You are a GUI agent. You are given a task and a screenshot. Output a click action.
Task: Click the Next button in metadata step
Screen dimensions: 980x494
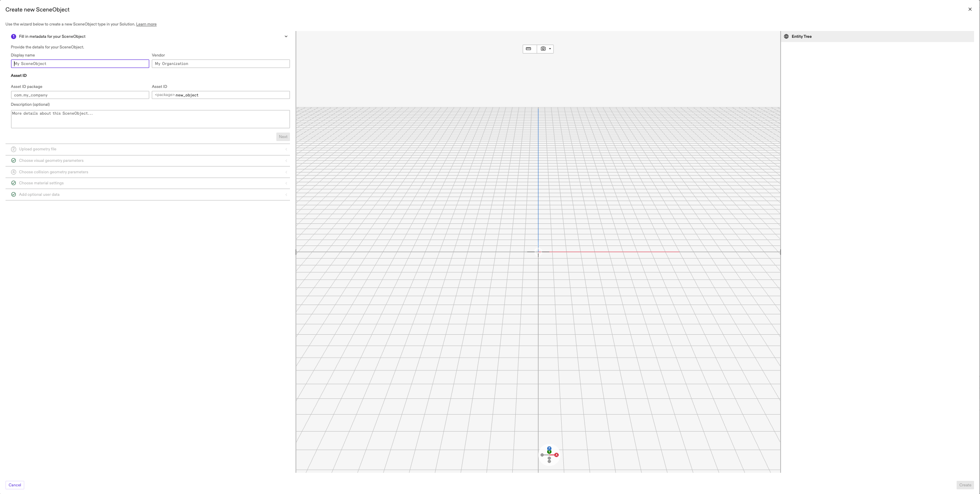coord(283,137)
